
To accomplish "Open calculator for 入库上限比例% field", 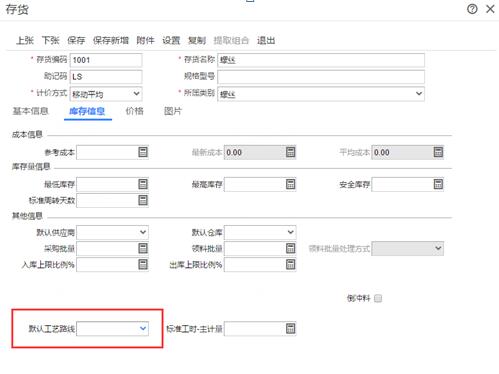I will click(143, 264).
